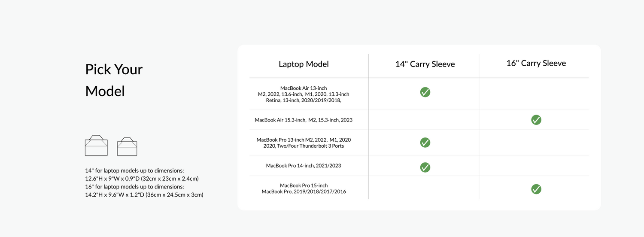Screen dimensions: 644x237
Task: Click the MacBook Air 13-inch row label
Action: click(304, 94)
